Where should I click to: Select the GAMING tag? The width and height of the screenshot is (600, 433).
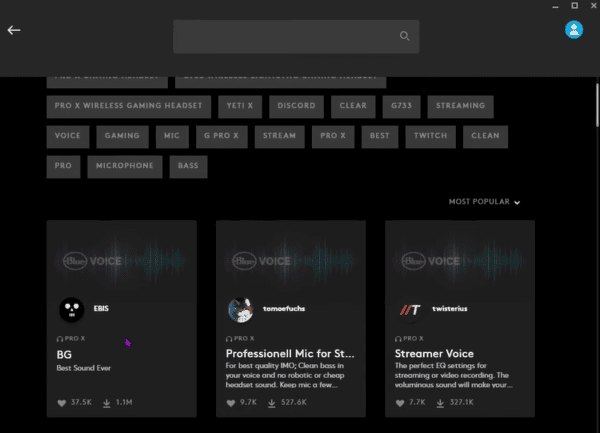click(122, 137)
